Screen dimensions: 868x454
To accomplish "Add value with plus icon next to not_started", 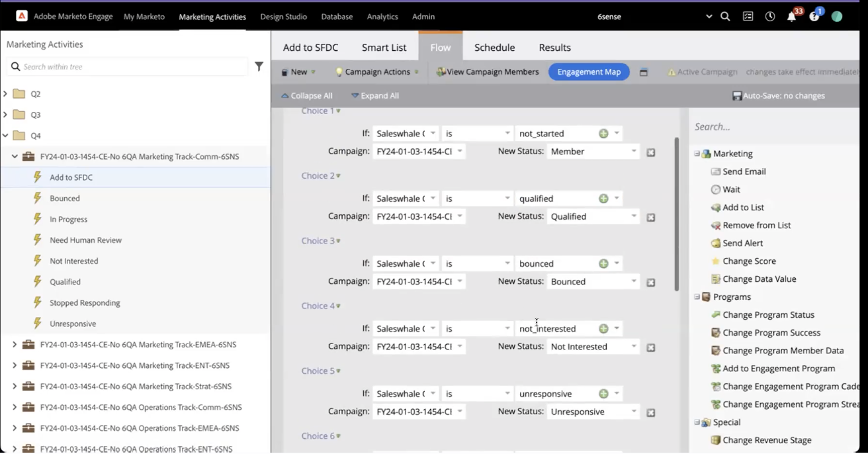I will point(603,134).
